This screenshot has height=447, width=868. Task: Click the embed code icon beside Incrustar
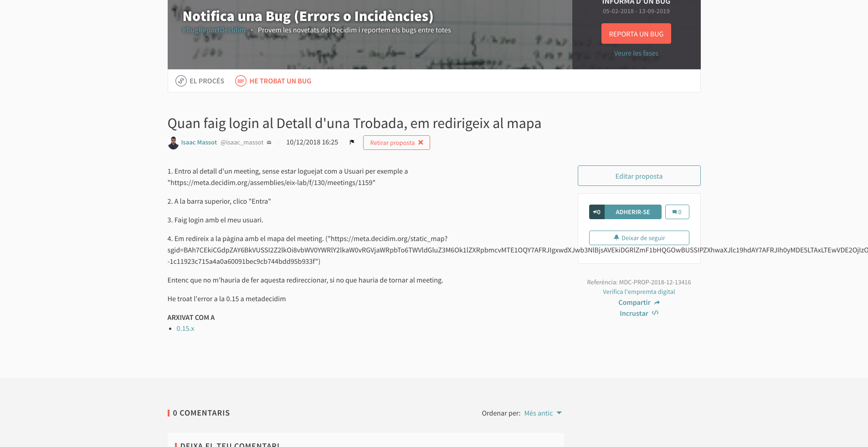pos(655,313)
